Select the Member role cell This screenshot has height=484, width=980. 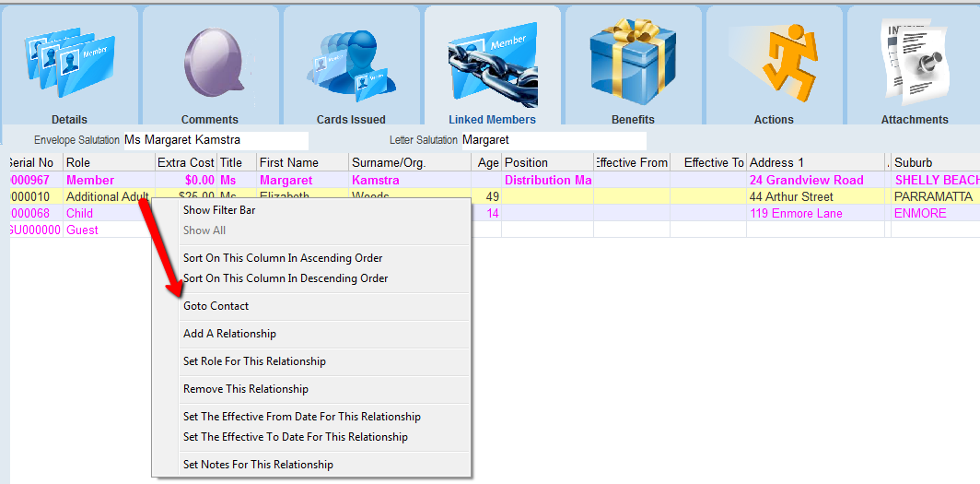click(x=110, y=180)
